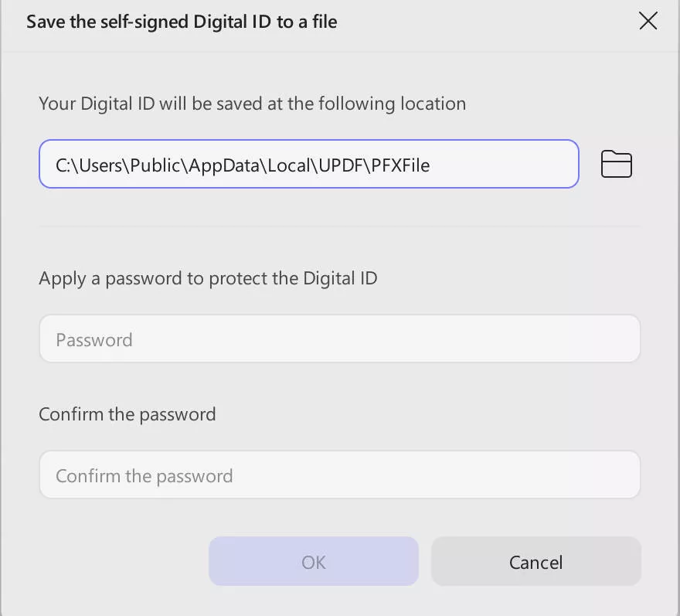Image resolution: width=680 pixels, height=616 pixels.
Task: Click 'Confirm the password' placeholder text
Action: (144, 476)
